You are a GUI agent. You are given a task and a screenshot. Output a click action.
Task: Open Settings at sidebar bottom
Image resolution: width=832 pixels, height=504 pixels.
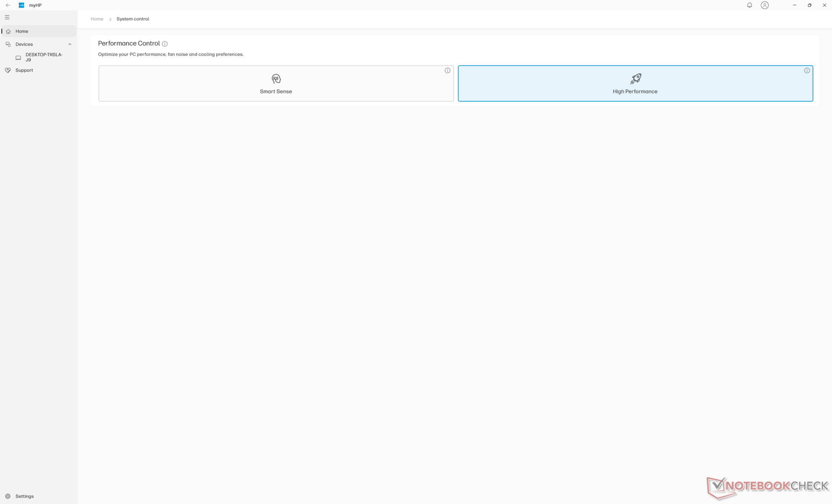click(x=24, y=496)
